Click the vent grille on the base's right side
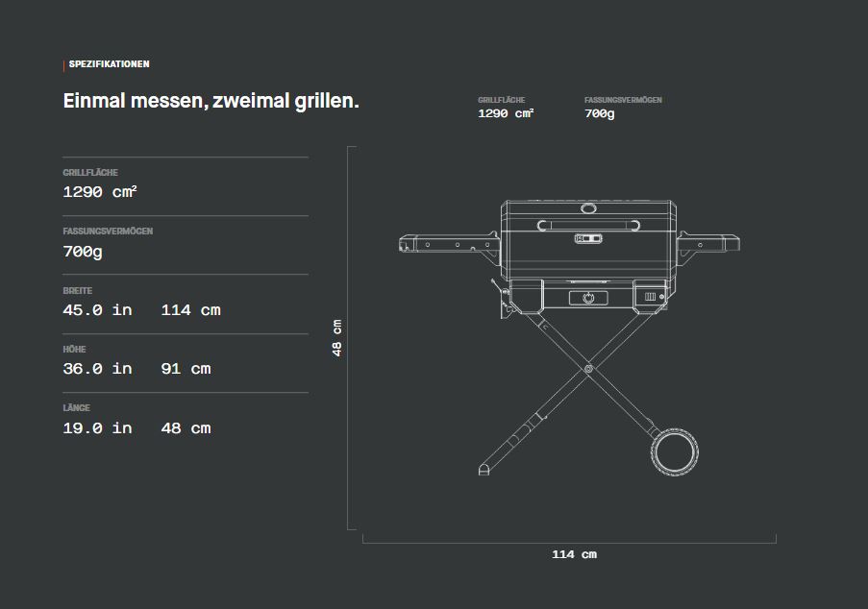 (651, 297)
